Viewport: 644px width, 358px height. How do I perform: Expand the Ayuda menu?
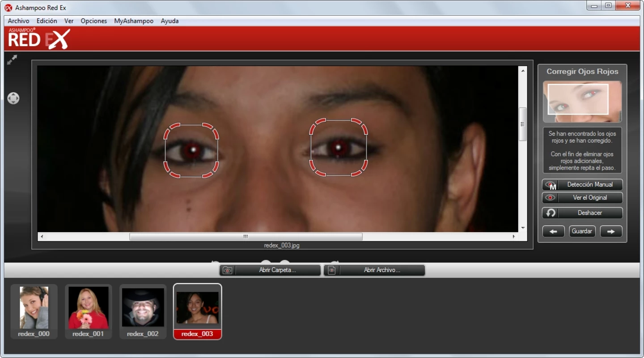169,21
